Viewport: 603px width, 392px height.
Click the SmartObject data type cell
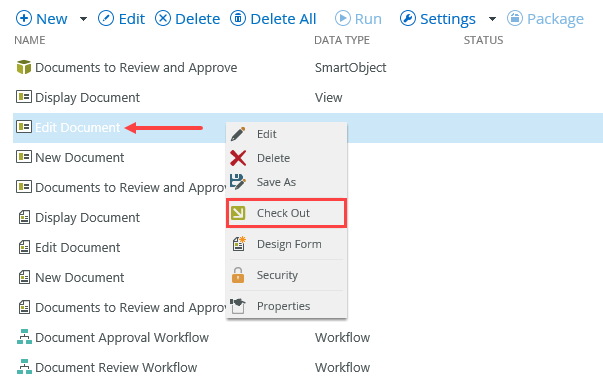click(350, 67)
